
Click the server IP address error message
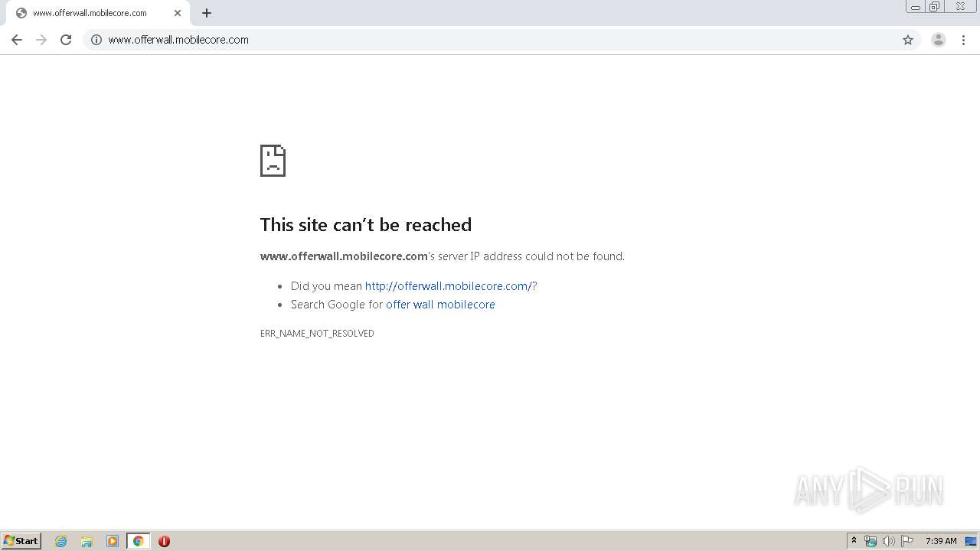(443, 256)
